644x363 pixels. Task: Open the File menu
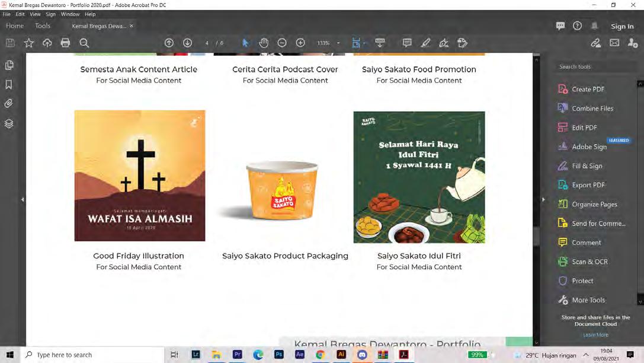pos(7,14)
